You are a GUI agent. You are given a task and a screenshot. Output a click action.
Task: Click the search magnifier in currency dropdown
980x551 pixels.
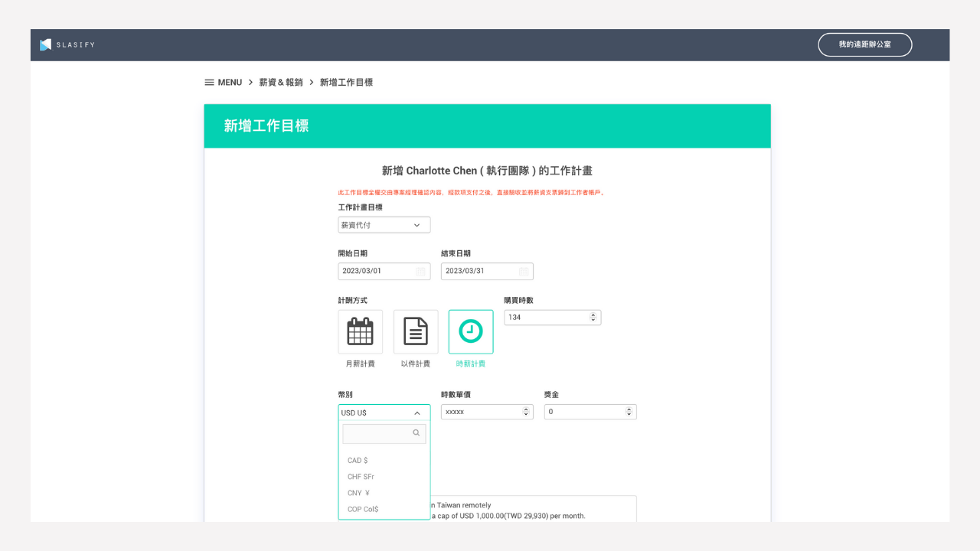click(416, 433)
